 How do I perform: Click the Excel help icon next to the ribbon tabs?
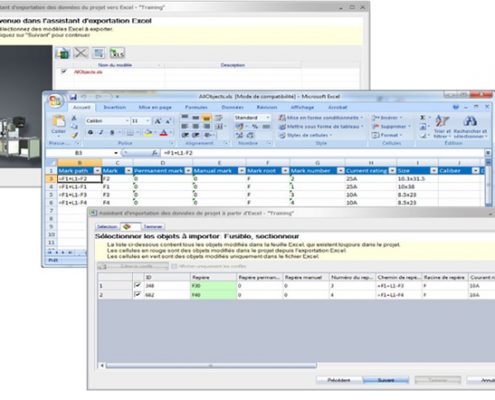pyautogui.click(x=456, y=107)
